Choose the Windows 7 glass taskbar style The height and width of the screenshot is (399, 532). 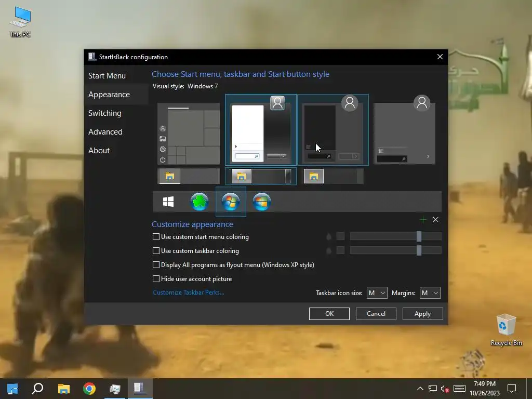[261, 176]
